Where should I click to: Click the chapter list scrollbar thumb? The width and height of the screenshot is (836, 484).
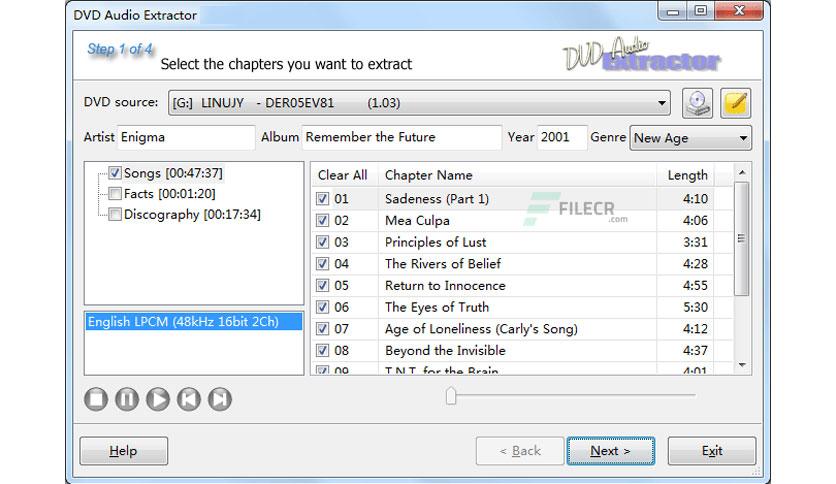tap(742, 238)
